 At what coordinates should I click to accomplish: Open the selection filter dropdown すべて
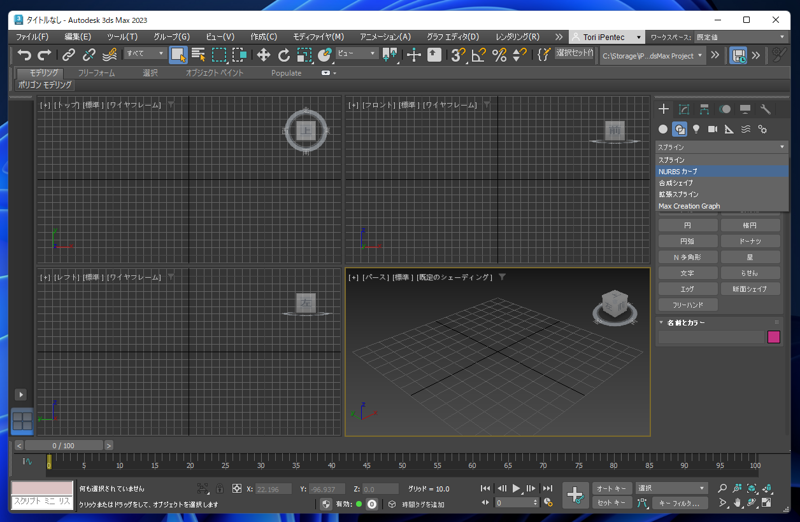click(145, 53)
